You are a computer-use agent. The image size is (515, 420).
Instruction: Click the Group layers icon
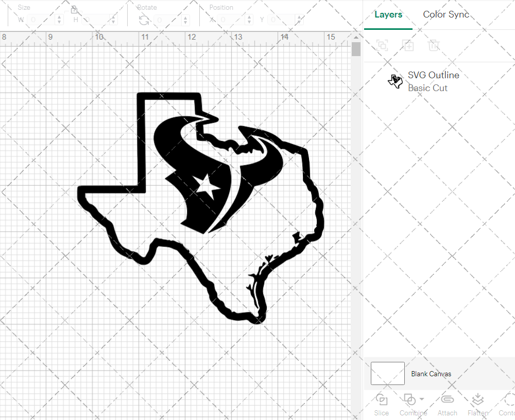point(382,45)
